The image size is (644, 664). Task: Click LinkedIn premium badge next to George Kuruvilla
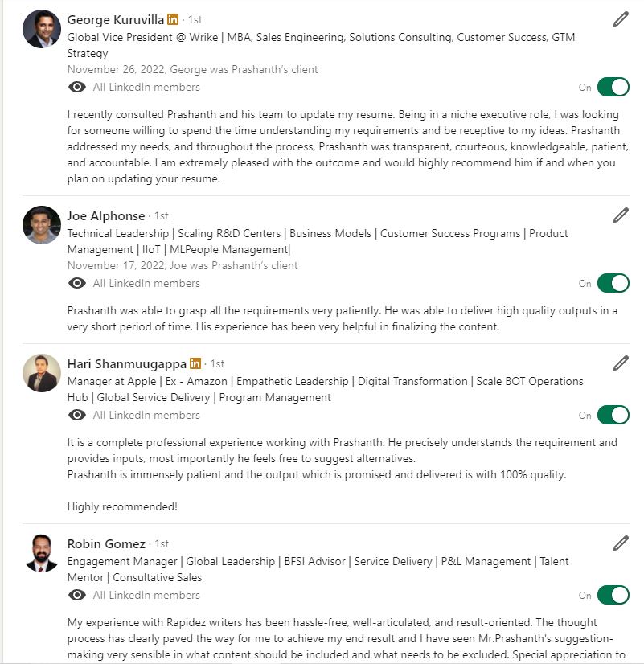173,19
